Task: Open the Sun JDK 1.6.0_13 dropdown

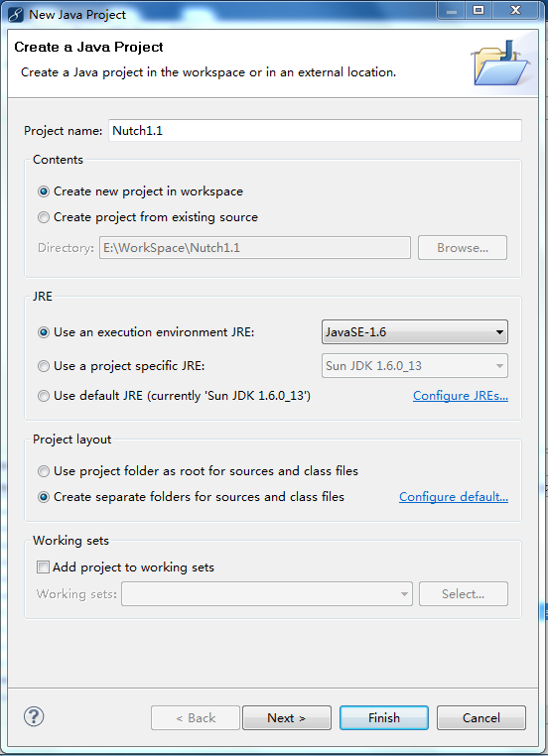Action: pyautogui.click(x=414, y=366)
